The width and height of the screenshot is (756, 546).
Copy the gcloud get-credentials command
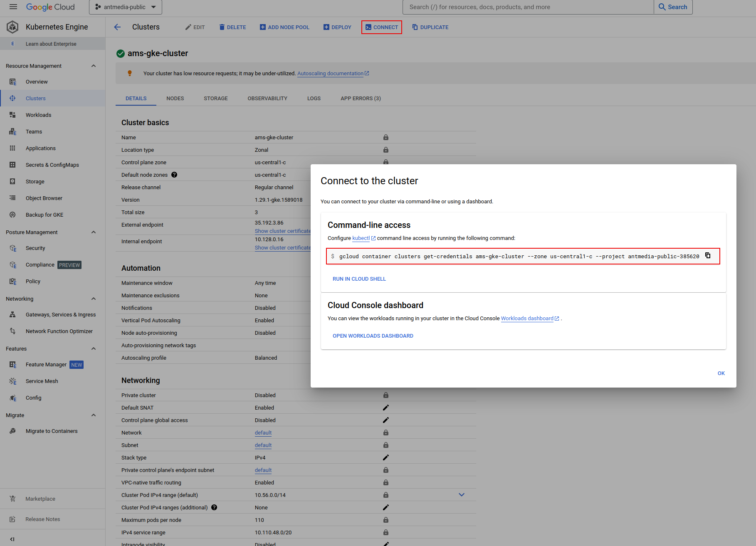708,256
